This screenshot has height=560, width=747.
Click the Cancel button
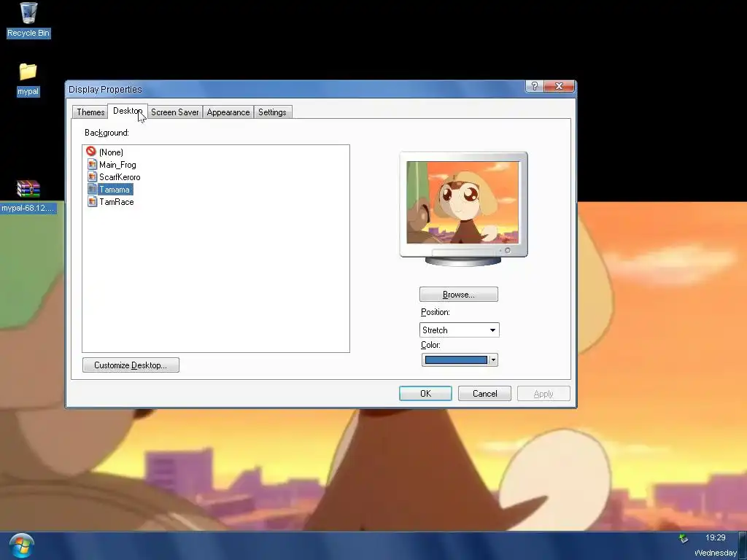pos(484,393)
